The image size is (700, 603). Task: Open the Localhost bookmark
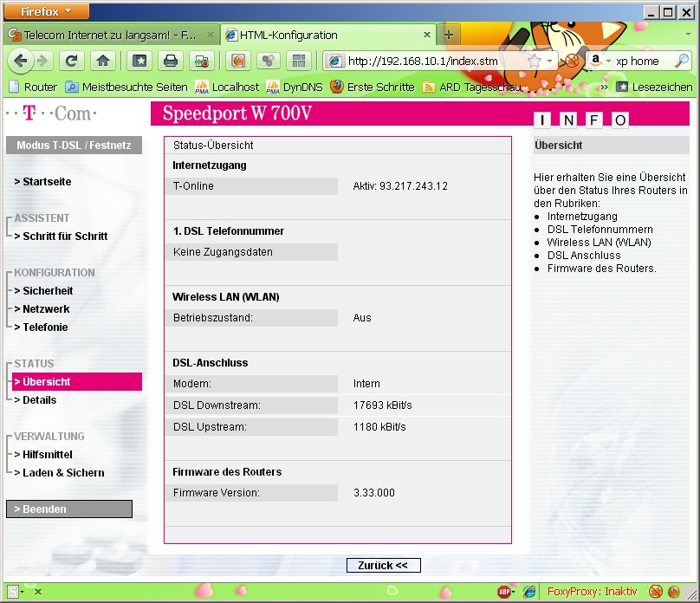227,87
